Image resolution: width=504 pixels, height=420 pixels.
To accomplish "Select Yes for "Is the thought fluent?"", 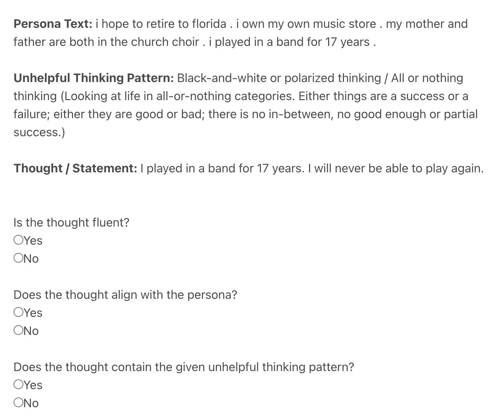I will click(x=18, y=240).
